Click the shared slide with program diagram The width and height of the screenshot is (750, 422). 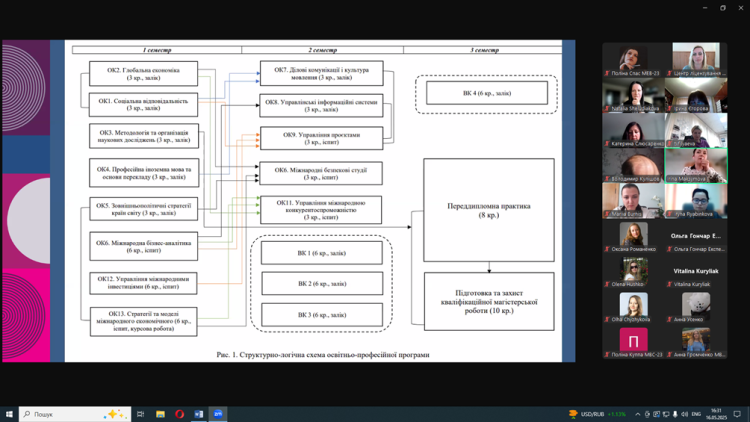click(x=319, y=200)
